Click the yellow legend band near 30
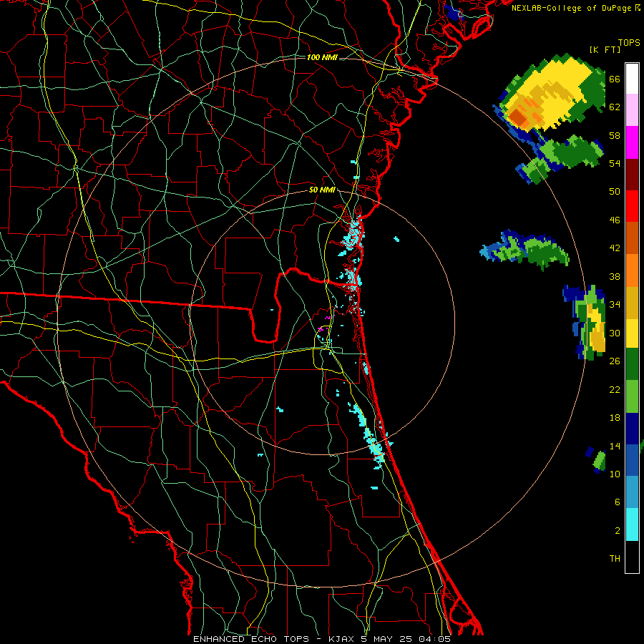This screenshot has height=644, width=644. 632,333
